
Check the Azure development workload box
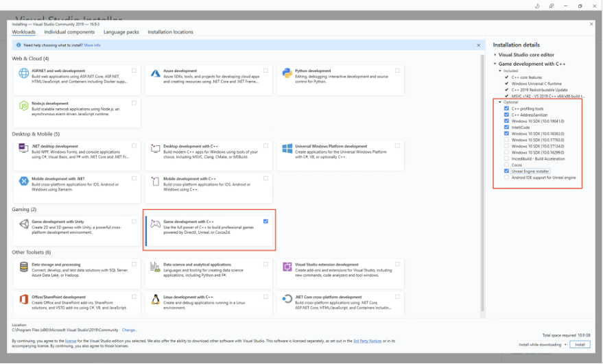coord(265,71)
